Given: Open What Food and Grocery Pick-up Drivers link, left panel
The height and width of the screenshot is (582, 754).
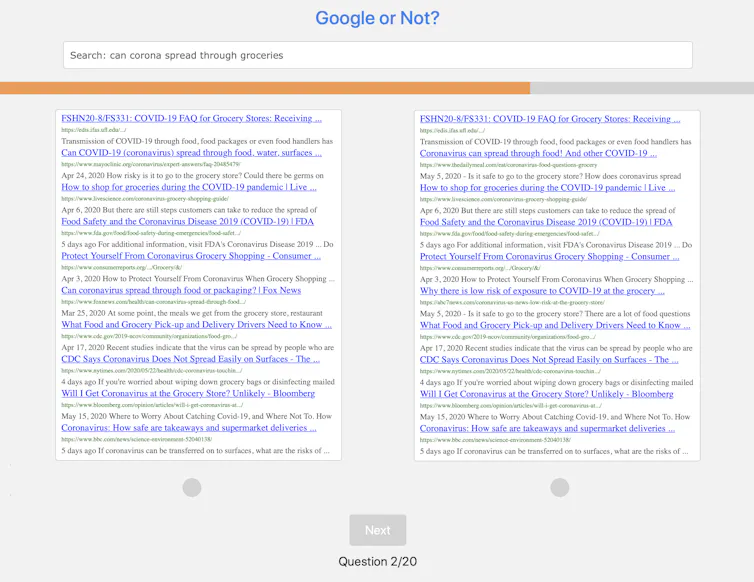Looking at the screenshot, I should coord(196,324).
